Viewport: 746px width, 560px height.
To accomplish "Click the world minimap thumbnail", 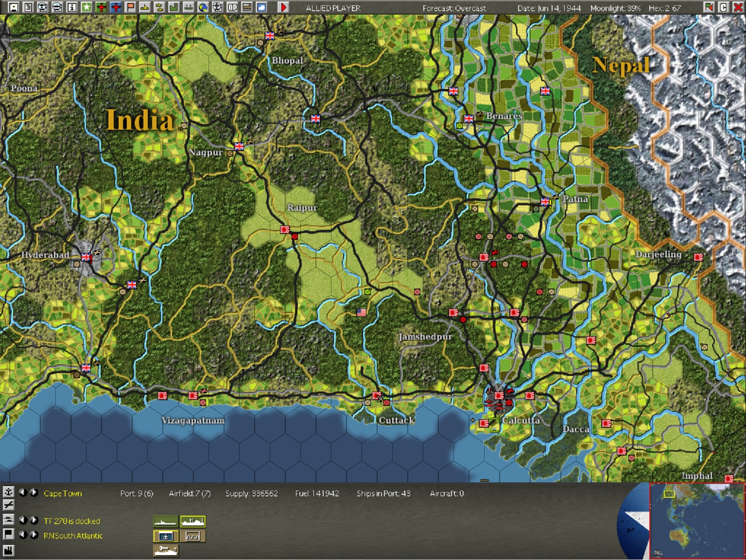I will coord(697,520).
